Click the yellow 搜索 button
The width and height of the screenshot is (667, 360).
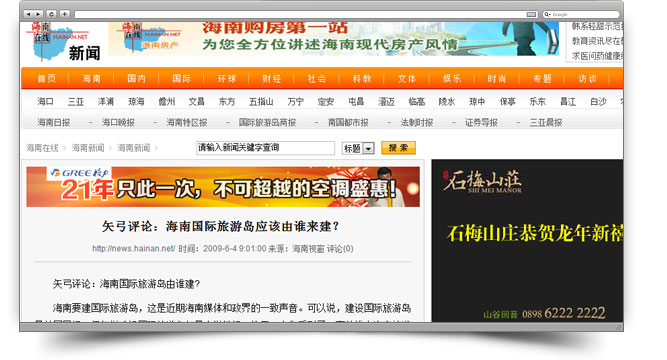[398, 148]
